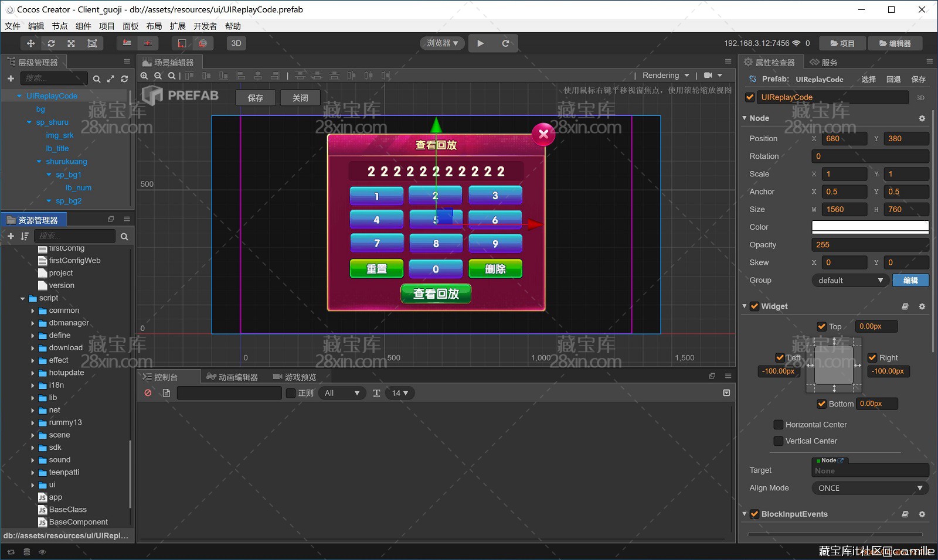This screenshot has width=938, height=560.
Task: Refresh the preview with reload icon
Action: pos(505,43)
